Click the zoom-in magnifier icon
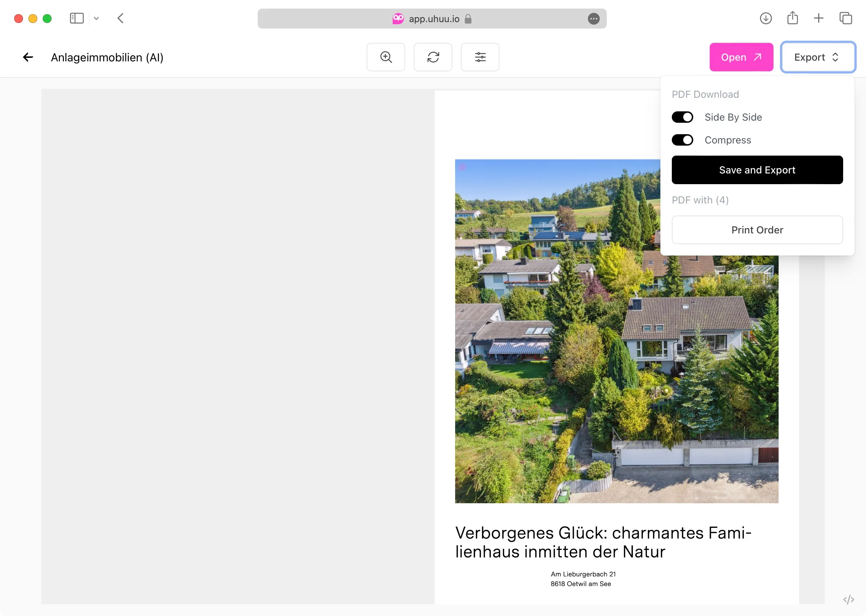This screenshot has width=866, height=616. [386, 57]
